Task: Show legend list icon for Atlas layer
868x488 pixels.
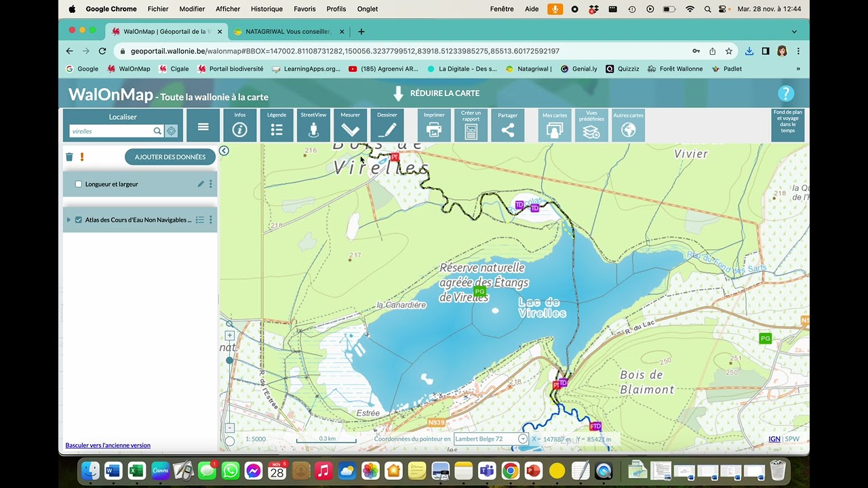Action: 200,220
